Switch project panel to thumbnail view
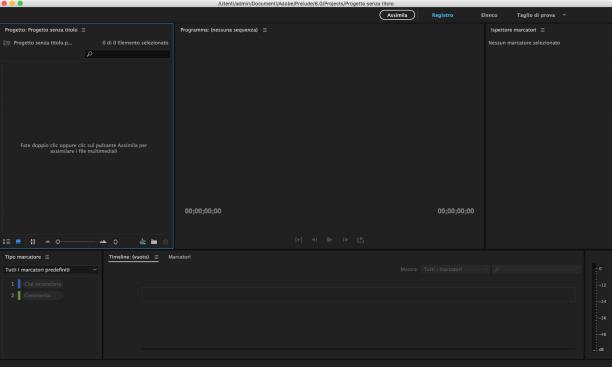612x367 pixels. tap(18, 242)
